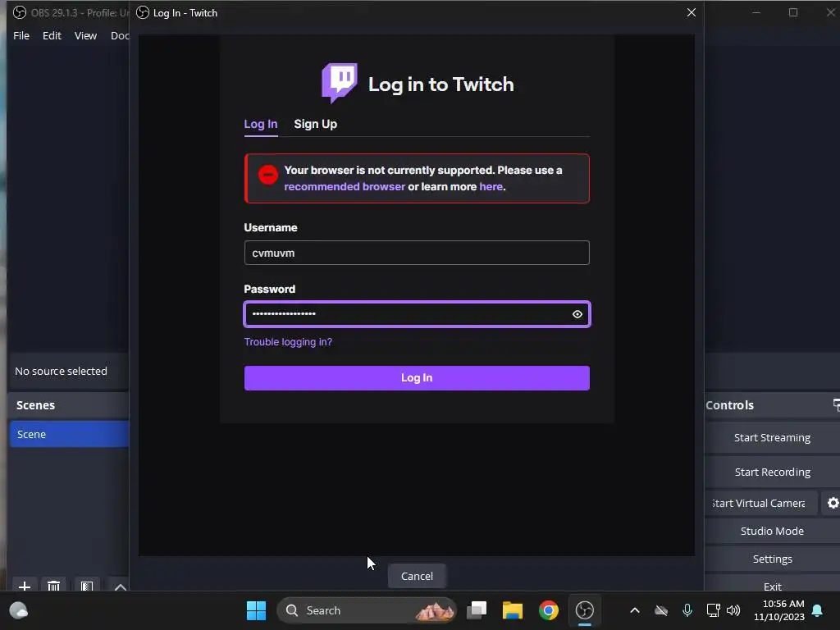Click the Controls dock pop-out icon
840x630 pixels.
point(836,405)
